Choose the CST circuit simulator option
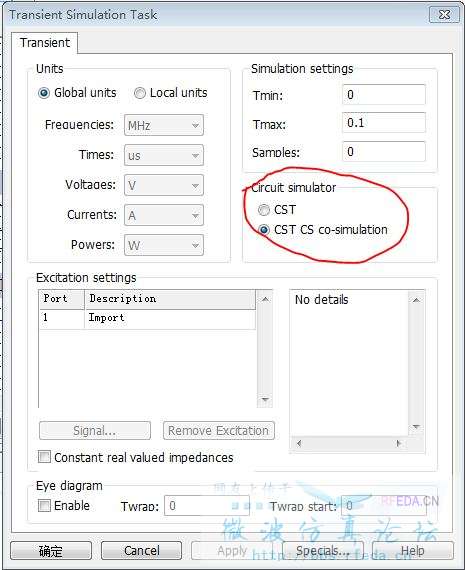 tap(264, 210)
